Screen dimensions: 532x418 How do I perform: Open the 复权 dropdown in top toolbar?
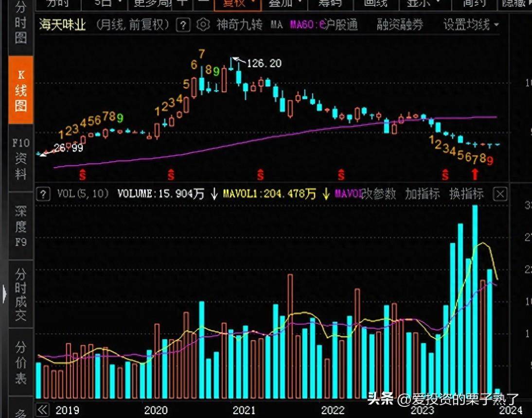238,4
